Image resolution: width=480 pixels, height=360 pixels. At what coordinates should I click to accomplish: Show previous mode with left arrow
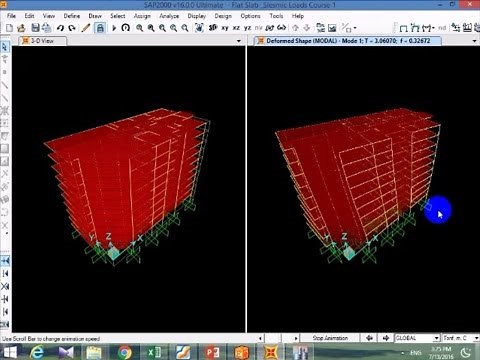[369, 338]
